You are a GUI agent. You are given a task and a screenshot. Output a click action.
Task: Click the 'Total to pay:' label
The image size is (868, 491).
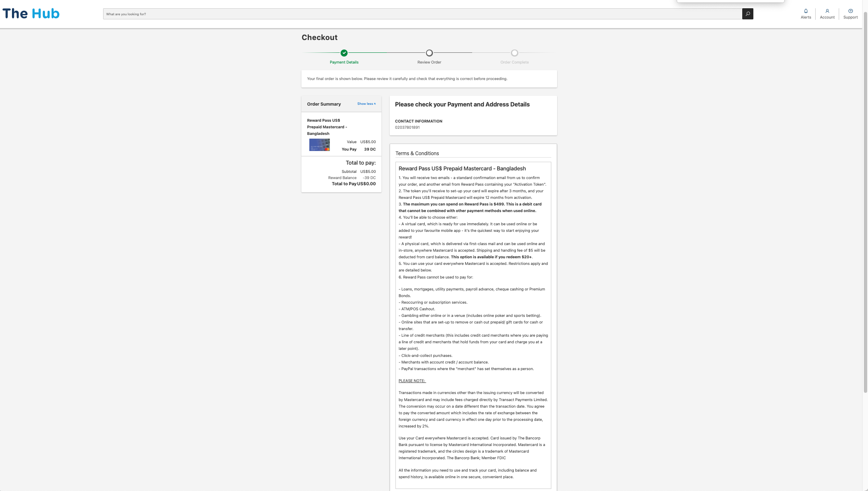tap(361, 163)
